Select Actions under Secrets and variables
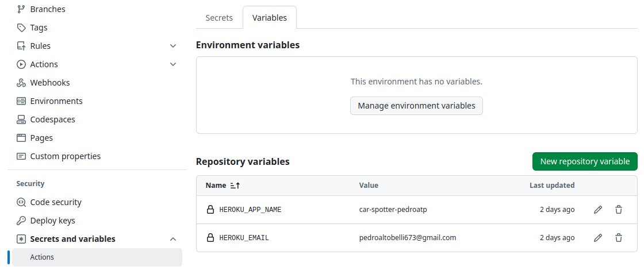 coord(97,257)
